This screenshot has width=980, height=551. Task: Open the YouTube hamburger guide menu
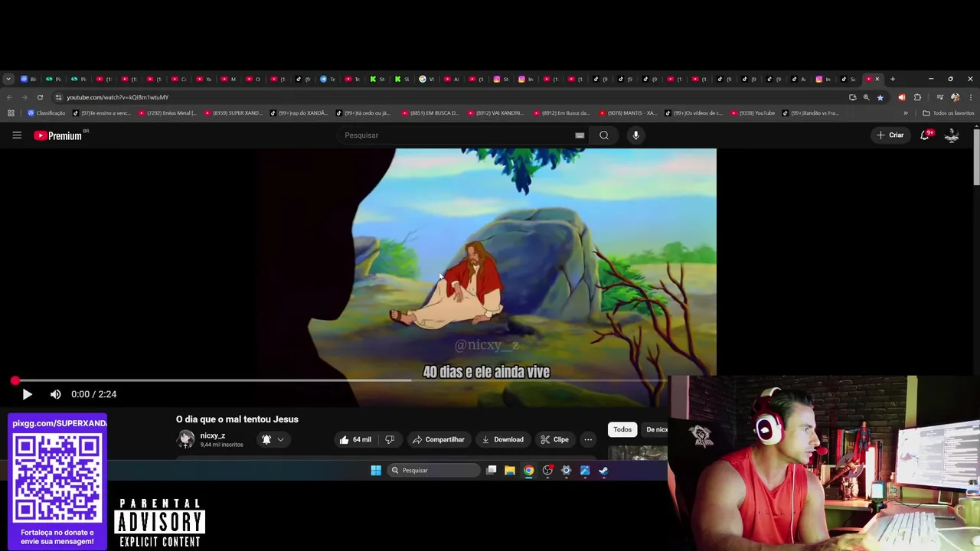[17, 135]
